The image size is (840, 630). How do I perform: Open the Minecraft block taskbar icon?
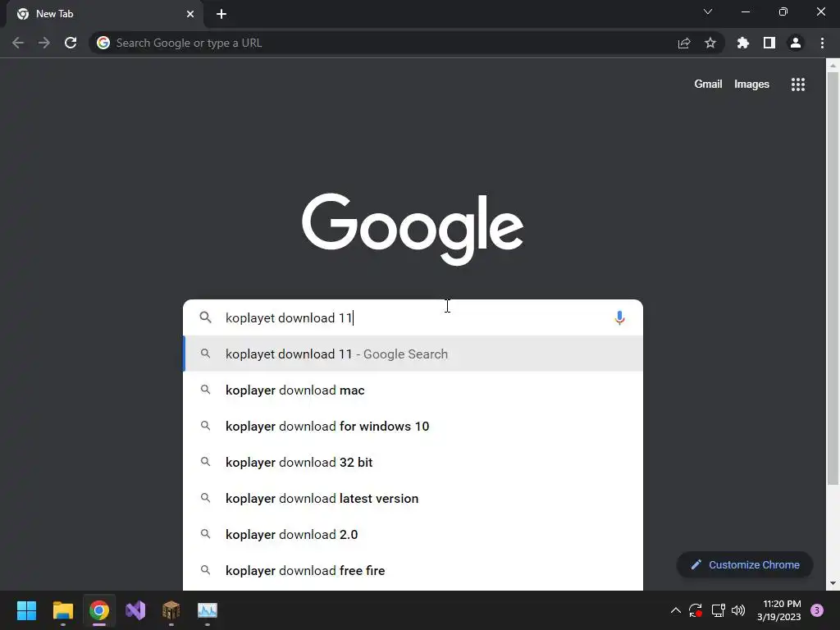point(171,610)
